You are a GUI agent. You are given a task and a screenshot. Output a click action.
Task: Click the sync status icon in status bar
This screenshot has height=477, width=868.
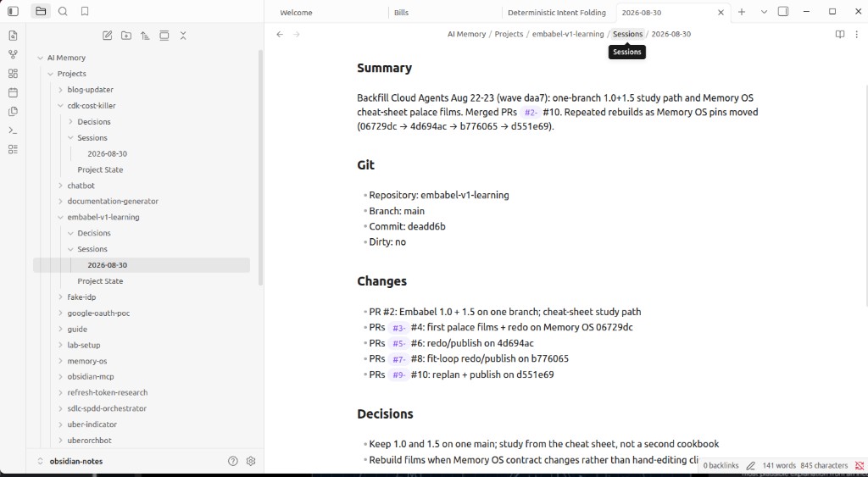pos(860,465)
